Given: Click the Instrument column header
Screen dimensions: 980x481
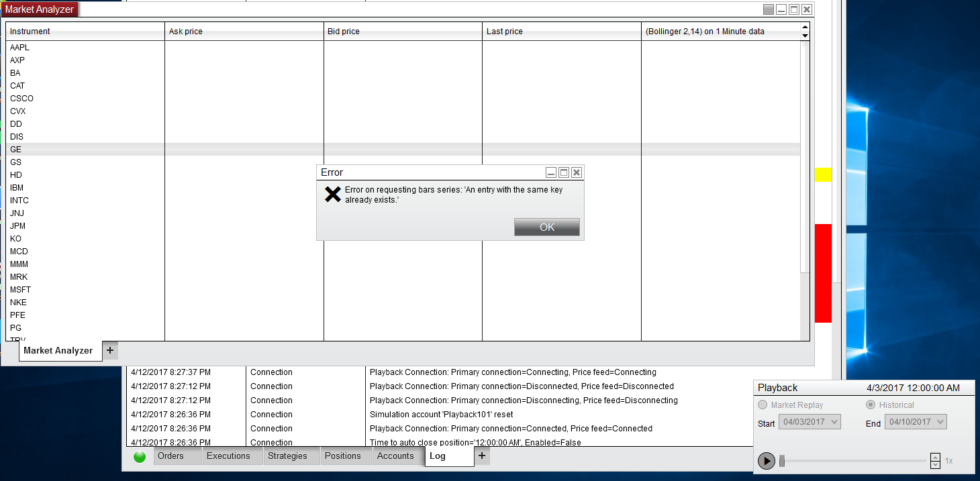Looking at the screenshot, I should coord(85,32).
